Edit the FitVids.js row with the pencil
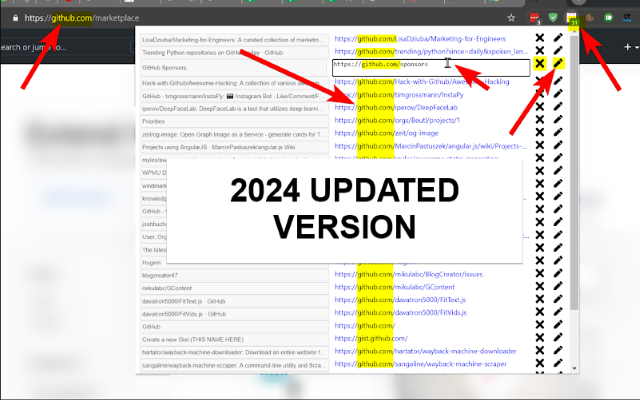The width and height of the screenshot is (640, 400). (x=558, y=312)
